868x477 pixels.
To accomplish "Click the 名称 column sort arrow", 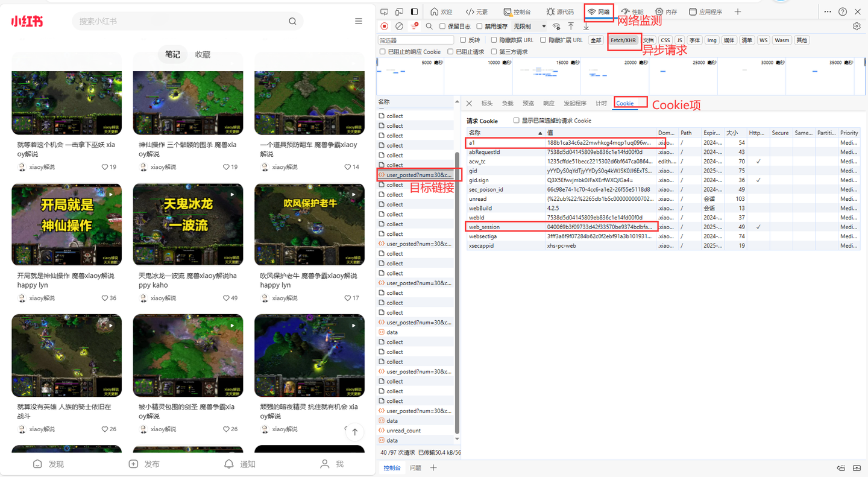I will click(540, 133).
